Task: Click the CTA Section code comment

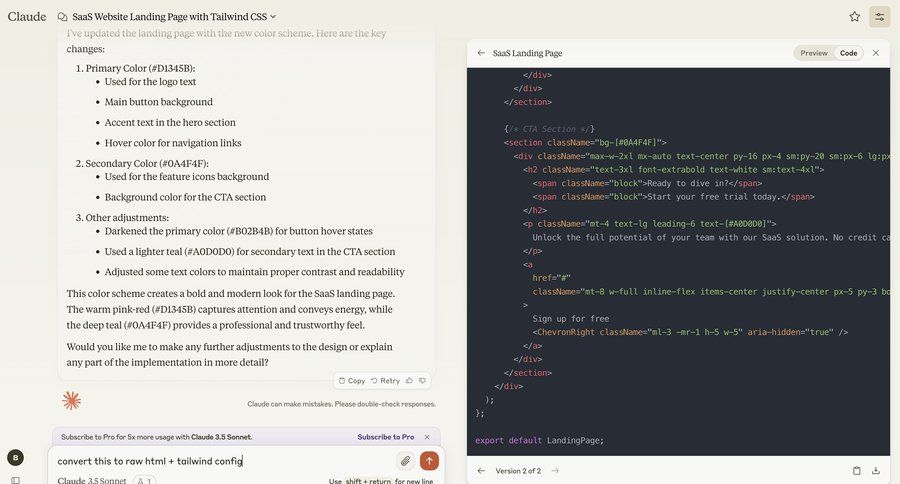Action: (549, 129)
